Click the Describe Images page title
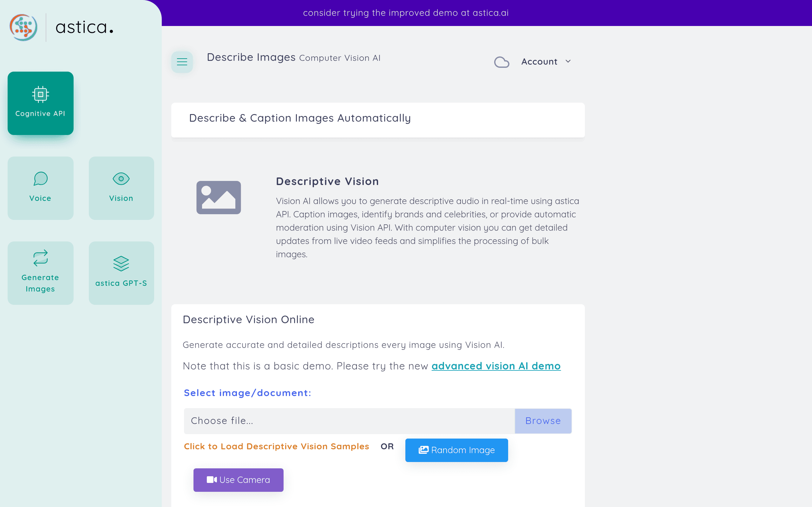Screen dimensions: 812x507 coord(251,57)
